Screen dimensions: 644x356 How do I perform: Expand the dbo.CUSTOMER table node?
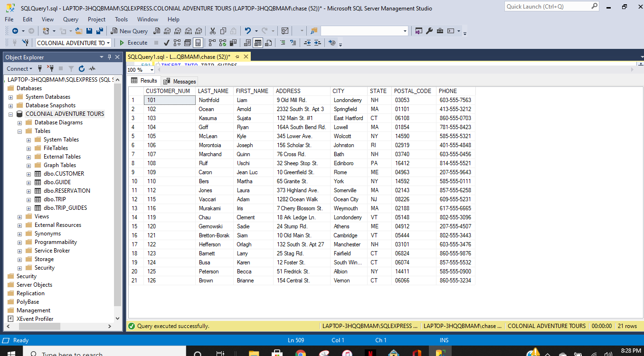28,173
